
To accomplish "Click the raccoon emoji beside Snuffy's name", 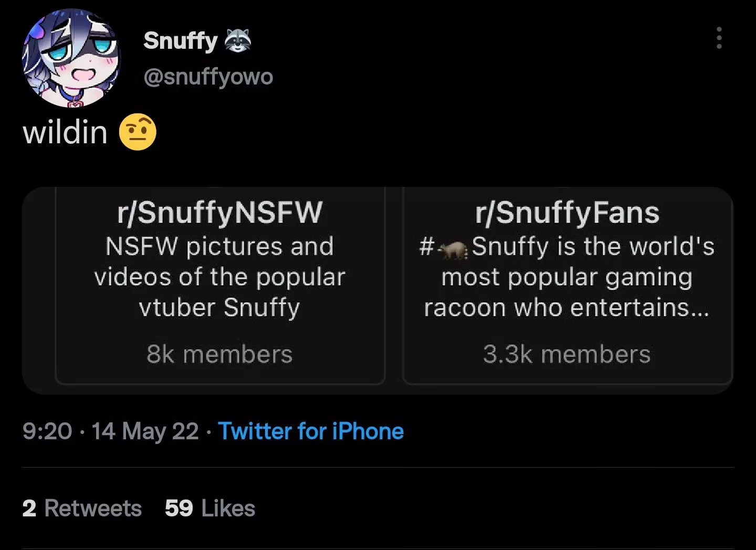I will 238,40.
